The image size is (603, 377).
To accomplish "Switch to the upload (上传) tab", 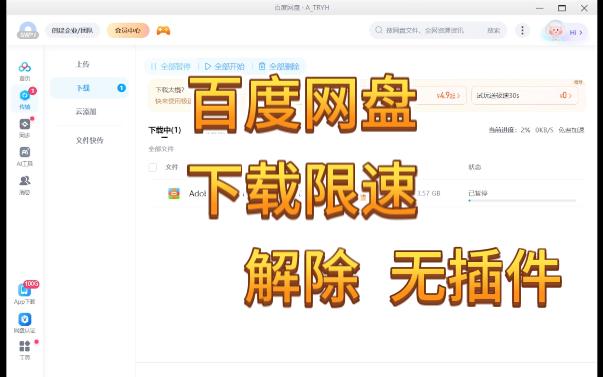I will pyautogui.click(x=83, y=64).
